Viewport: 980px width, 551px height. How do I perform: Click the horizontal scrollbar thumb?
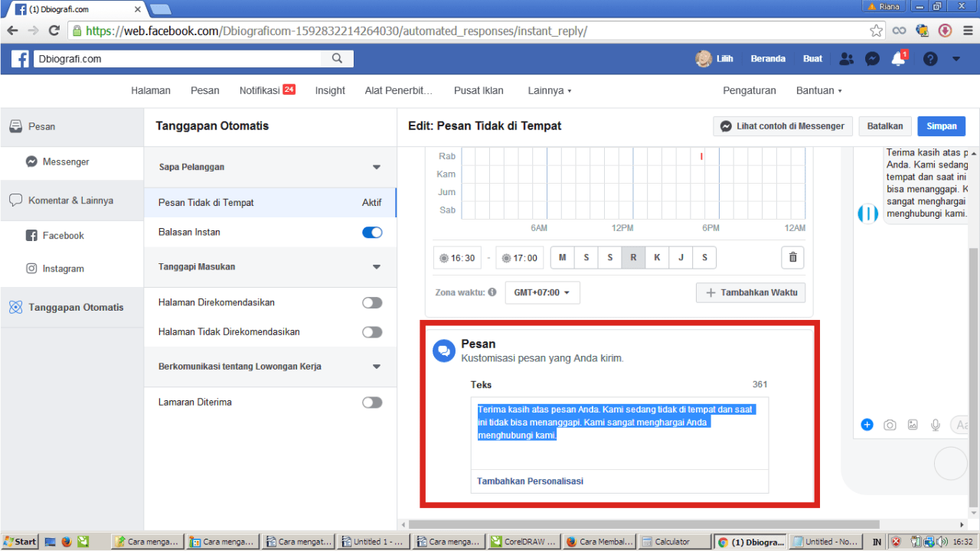[x=644, y=524]
